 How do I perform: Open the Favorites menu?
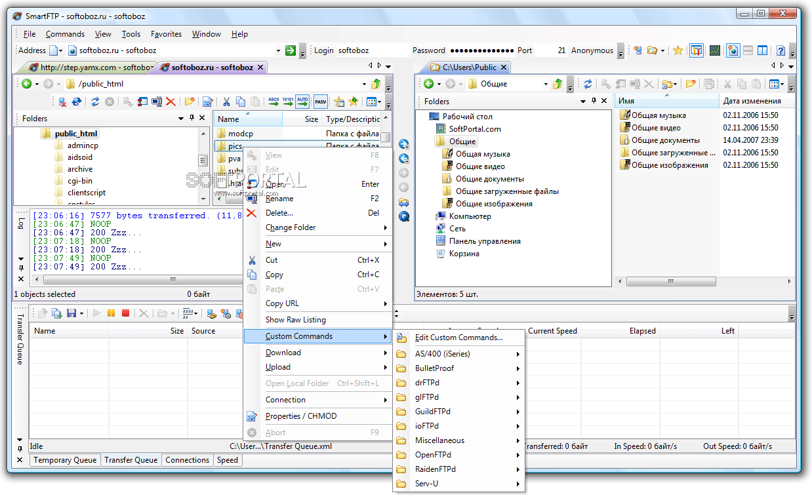(x=167, y=34)
